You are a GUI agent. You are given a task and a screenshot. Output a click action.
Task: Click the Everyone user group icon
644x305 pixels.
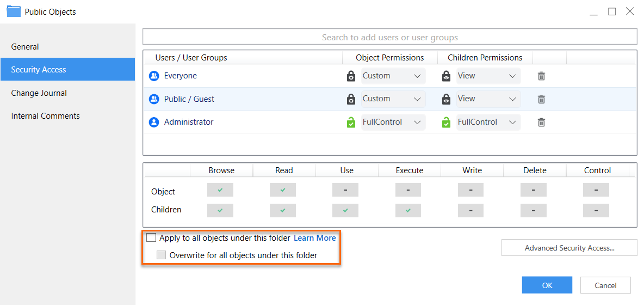point(154,76)
